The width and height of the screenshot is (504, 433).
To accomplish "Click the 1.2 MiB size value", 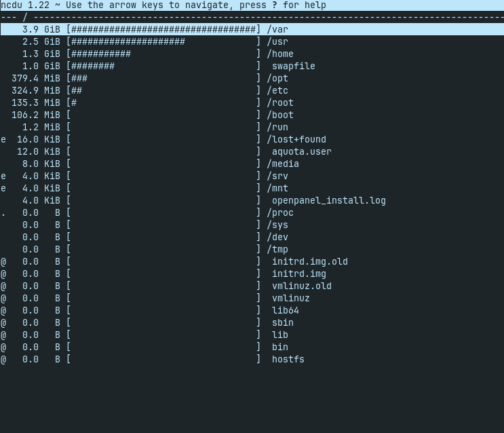I will click(x=41, y=127).
